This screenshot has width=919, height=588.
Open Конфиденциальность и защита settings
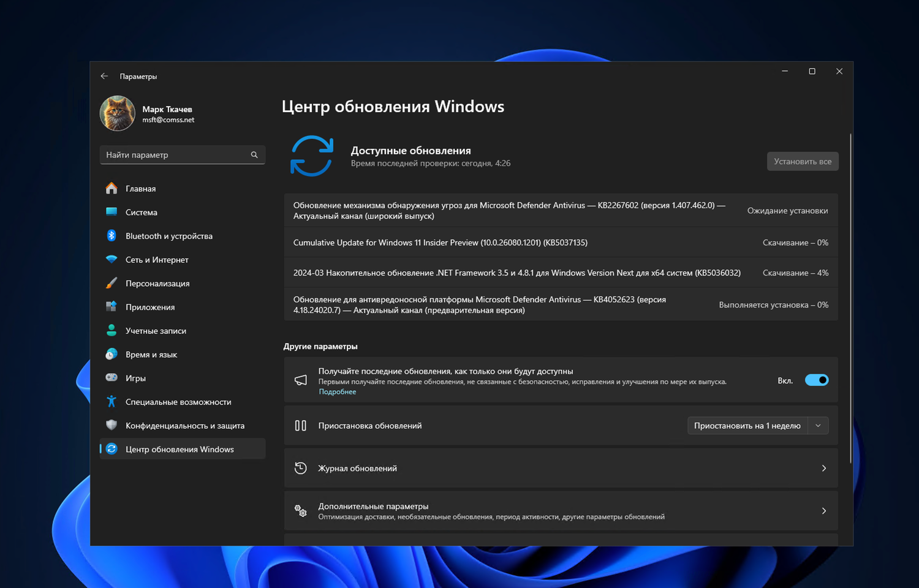click(x=183, y=425)
